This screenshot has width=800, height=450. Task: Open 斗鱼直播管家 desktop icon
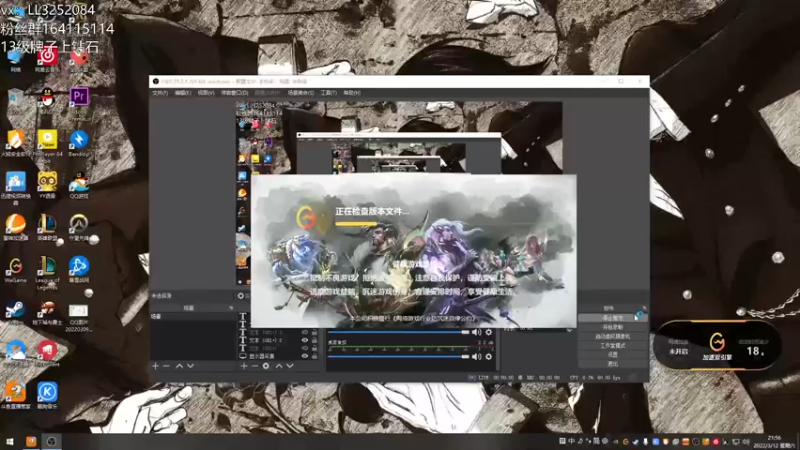[x=15, y=392]
